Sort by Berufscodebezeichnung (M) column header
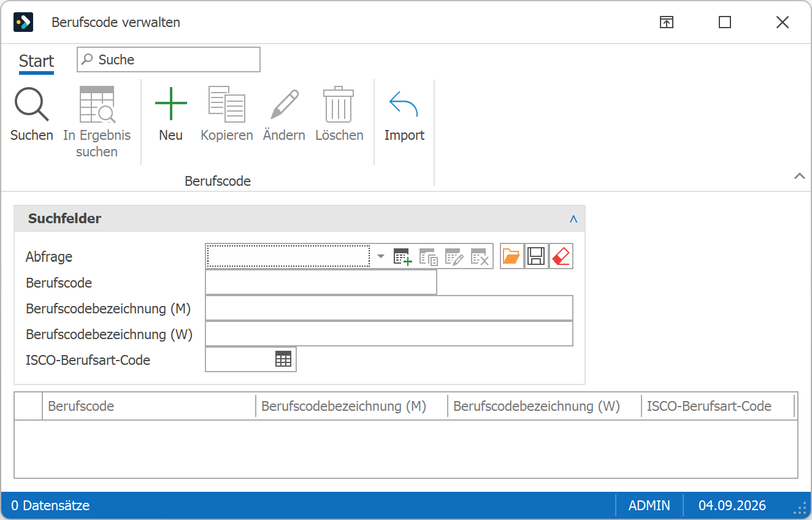The image size is (812, 520). pos(351,406)
